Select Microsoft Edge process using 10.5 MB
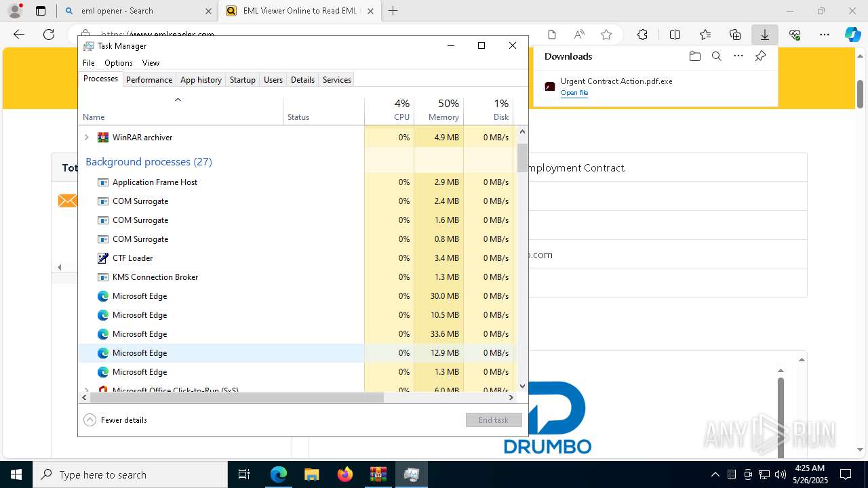The width and height of the screenshot is (868, 488). [x=296, y=315]
